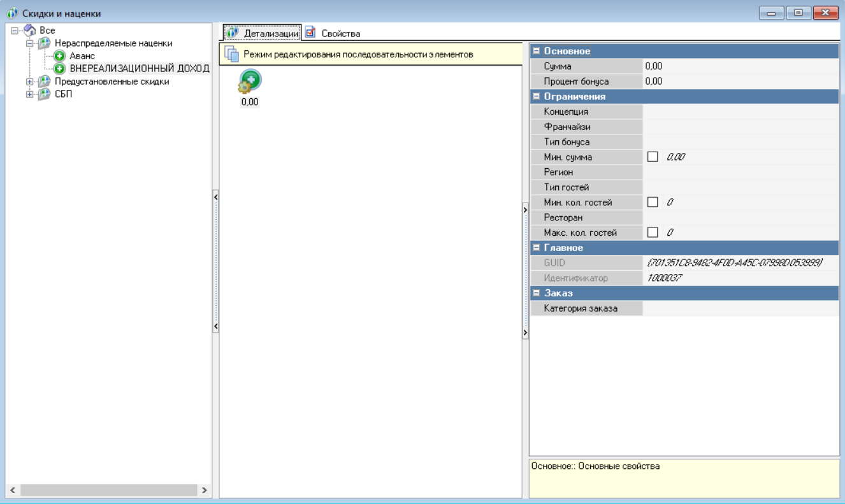Click the Нераспределяемые наценки folder icon
845x504 pixels.
pos(44,43)
